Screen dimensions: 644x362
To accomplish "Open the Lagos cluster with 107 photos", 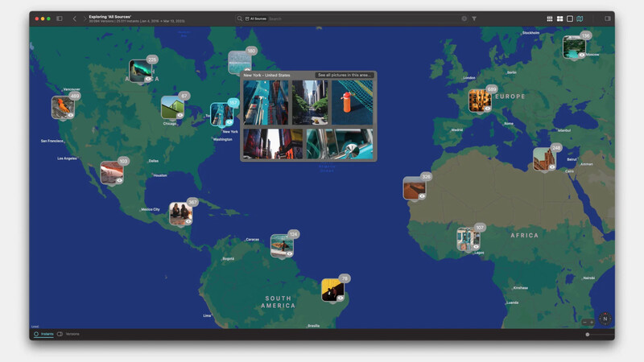I will 469,239.
